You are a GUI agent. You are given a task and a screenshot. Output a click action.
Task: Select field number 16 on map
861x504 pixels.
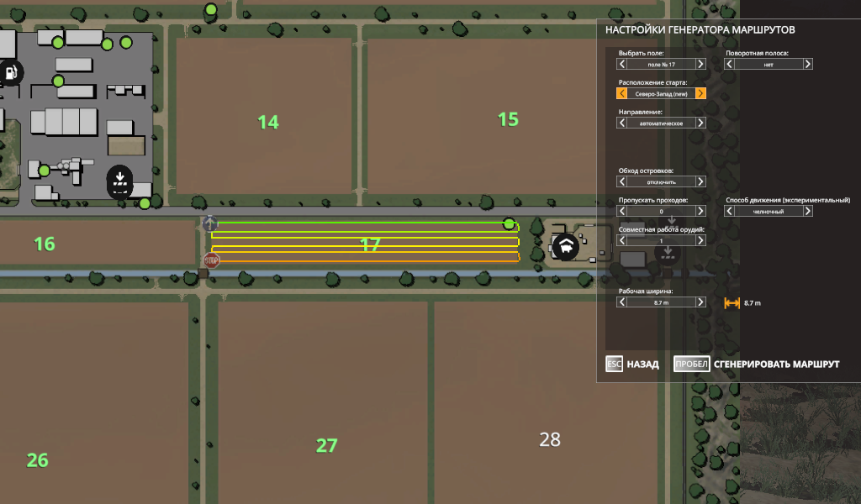(x=45, y=244)
